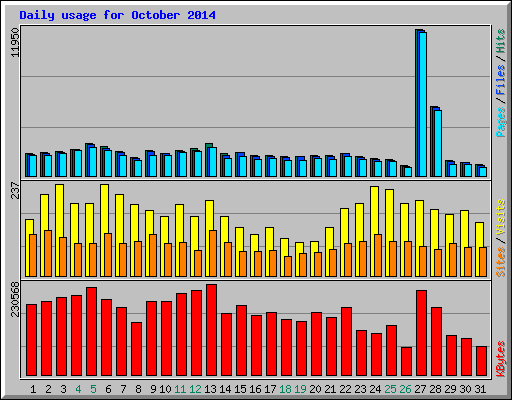Viewport: 512px width, 400px height.
Task: Click green day 4 label
Action: [x=78, y=389]
